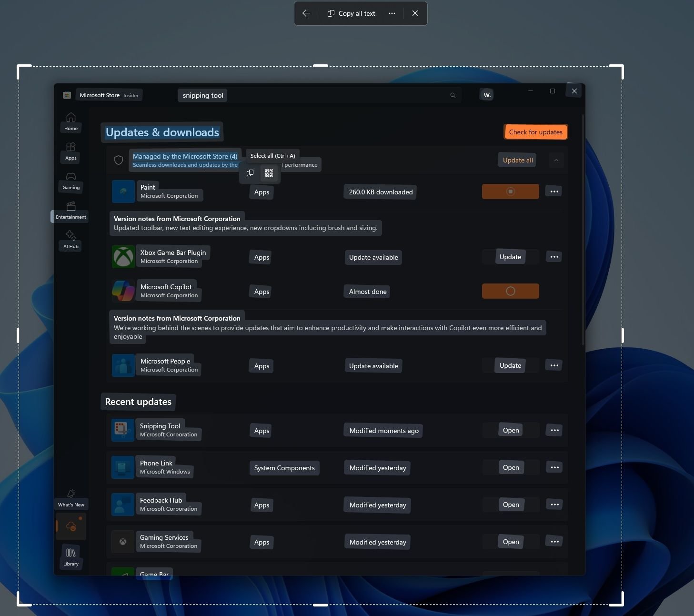Viewport: 694px width, 616px height.
Task: Collapse the Managed by Microsoft Store section
Action: [x=555, y=160]
